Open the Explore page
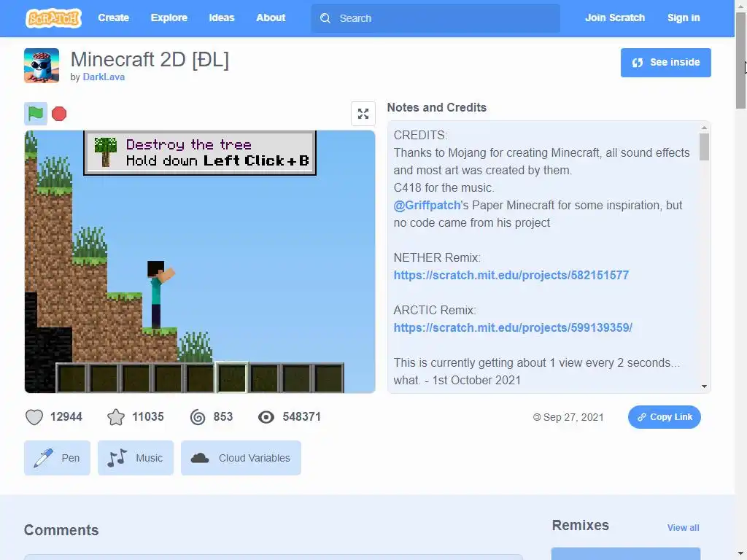Viewport: 747px width, 560px height. 169,17
